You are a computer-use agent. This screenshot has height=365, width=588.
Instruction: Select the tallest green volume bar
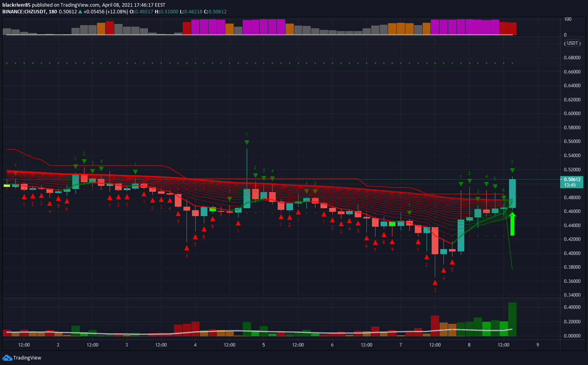pyautogui.click(x=512, y=319)
